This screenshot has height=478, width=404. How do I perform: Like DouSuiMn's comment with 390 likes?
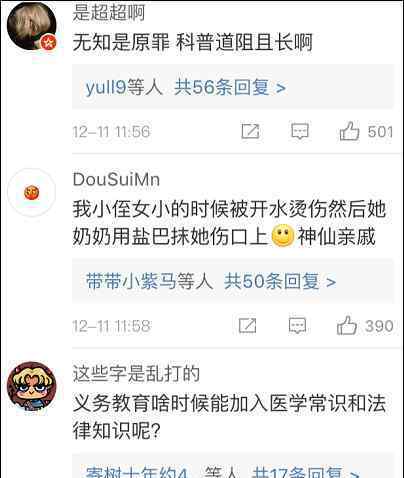347,325
